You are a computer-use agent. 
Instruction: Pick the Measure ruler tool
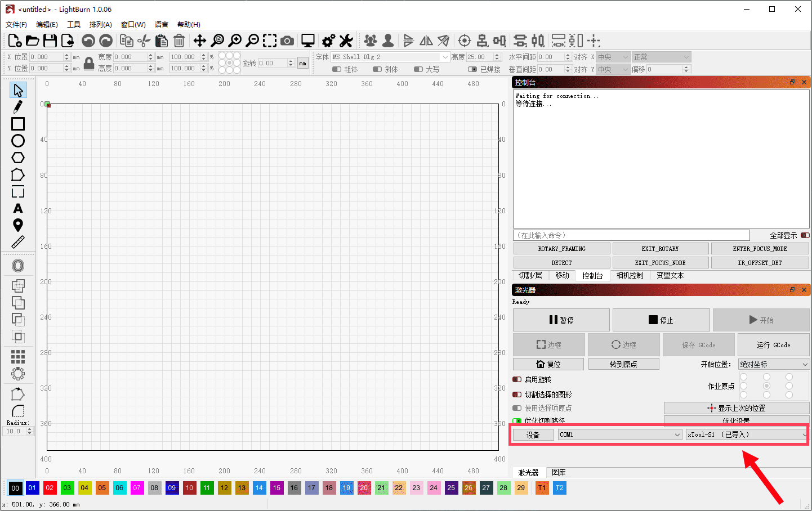[x=18, y=242]
